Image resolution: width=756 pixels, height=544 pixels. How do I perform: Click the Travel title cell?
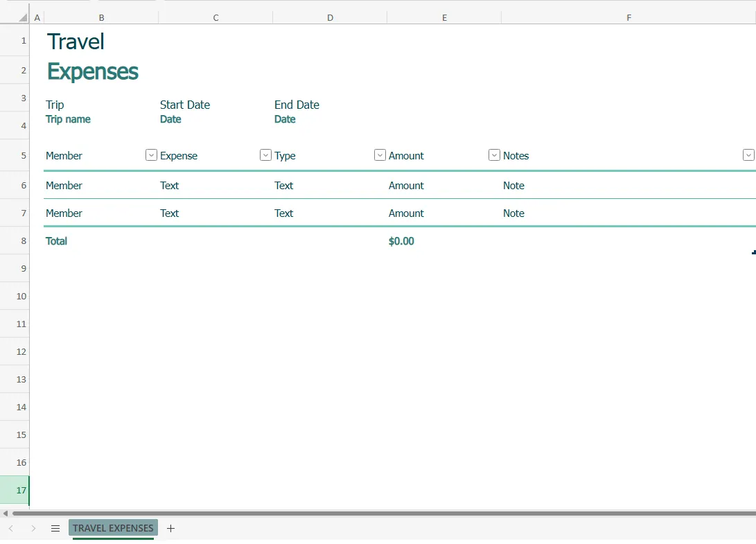click(76, 42)
